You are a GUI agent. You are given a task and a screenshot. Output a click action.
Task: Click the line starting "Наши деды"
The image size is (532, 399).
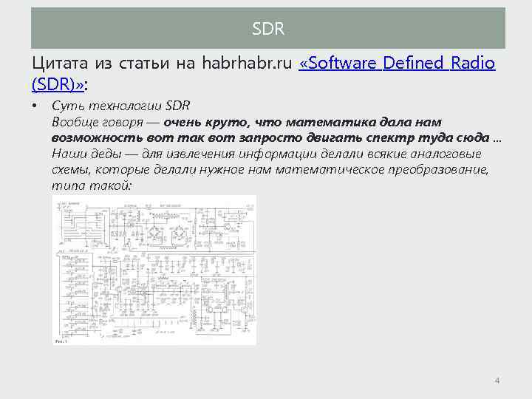pyautogui.click(x=267, y=154)
